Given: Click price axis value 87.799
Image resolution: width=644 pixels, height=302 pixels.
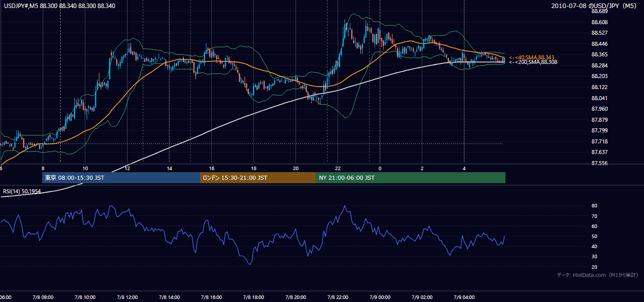Looking at the screenshot, I should click(599, 130).
